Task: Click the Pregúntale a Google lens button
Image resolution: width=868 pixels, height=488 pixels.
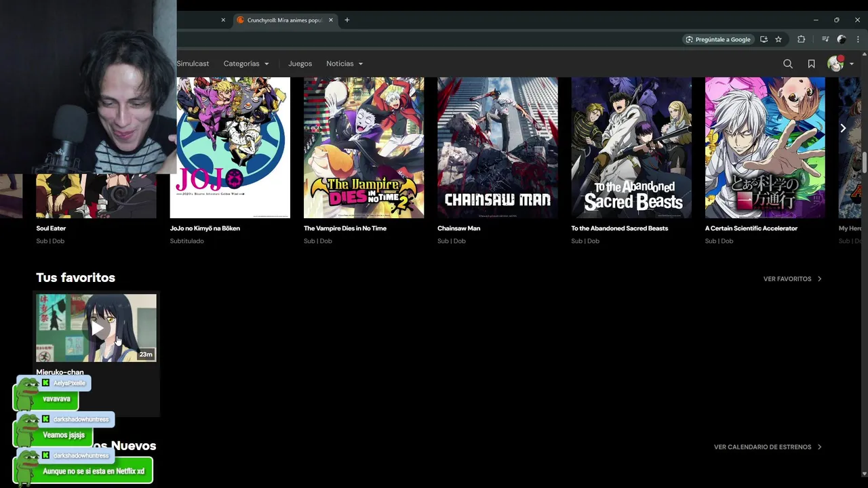Action: coord(717,39)
